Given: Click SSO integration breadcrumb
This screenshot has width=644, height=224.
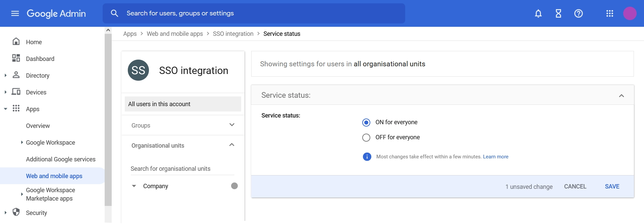Looking at the screenshot, I should pyautogui.click(x=233, y=34).
